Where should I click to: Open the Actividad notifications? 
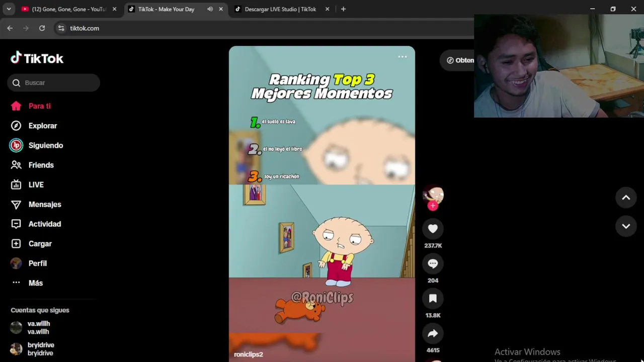[x=44, y=224]
